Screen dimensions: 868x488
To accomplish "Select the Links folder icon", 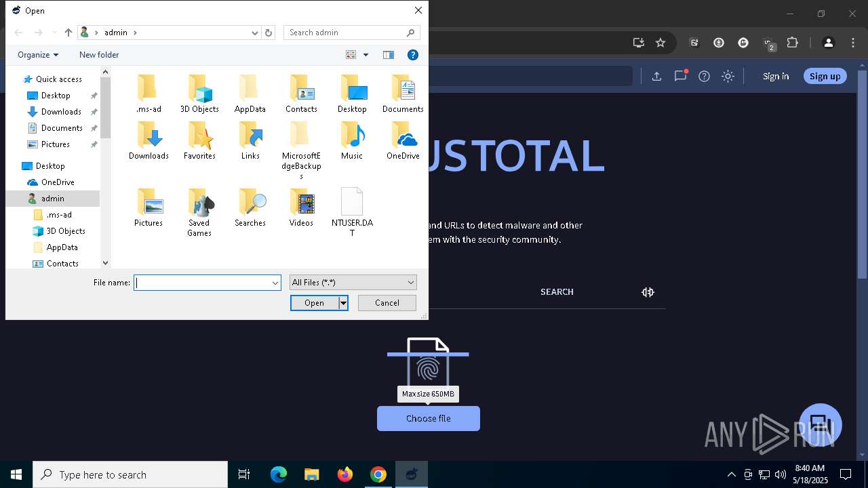I will 250,135.
